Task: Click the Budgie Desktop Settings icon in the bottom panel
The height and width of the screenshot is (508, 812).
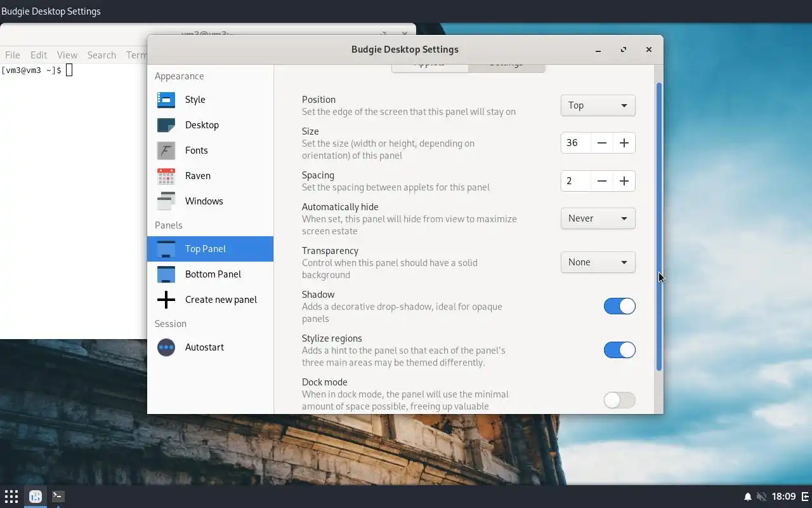Action: (x=36, y=497)
